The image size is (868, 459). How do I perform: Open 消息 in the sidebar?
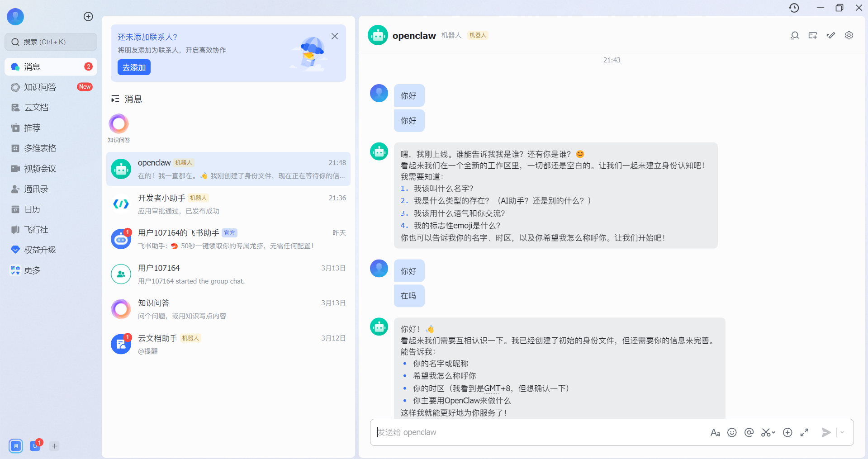point(51,67)
